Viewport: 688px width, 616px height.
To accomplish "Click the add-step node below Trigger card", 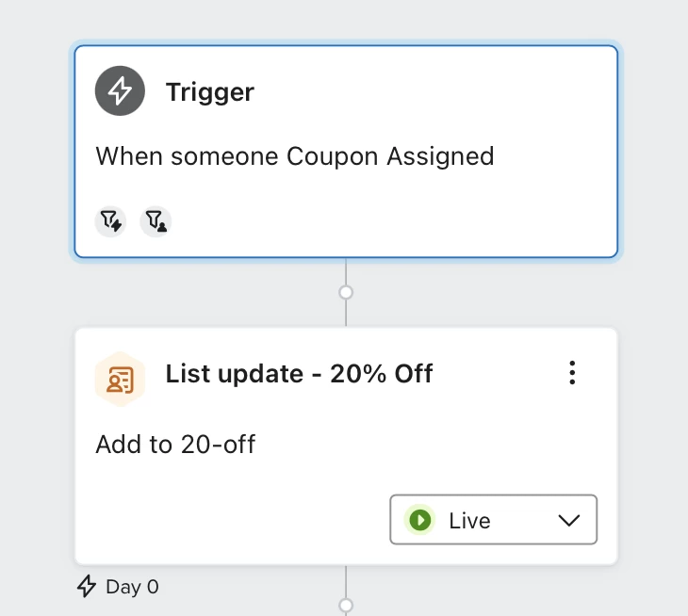I will click(x=346, y=292).
